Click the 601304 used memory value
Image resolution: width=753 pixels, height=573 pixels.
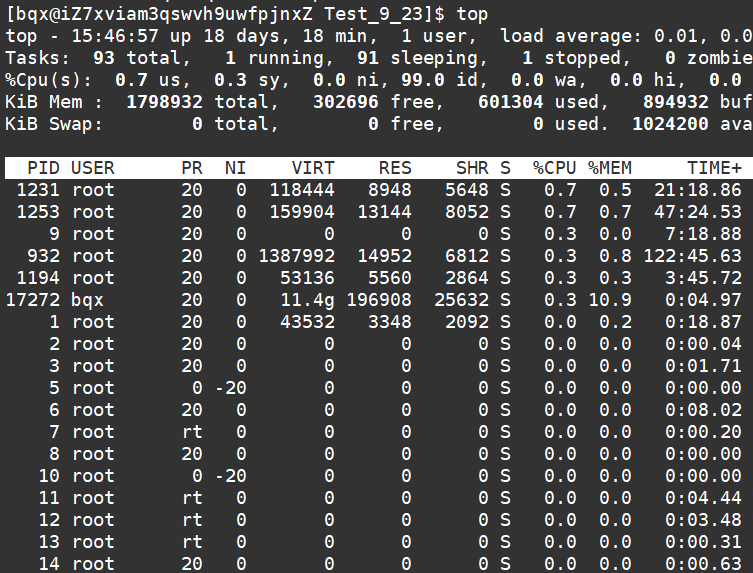pyautogui.click(x=510, y=102)
